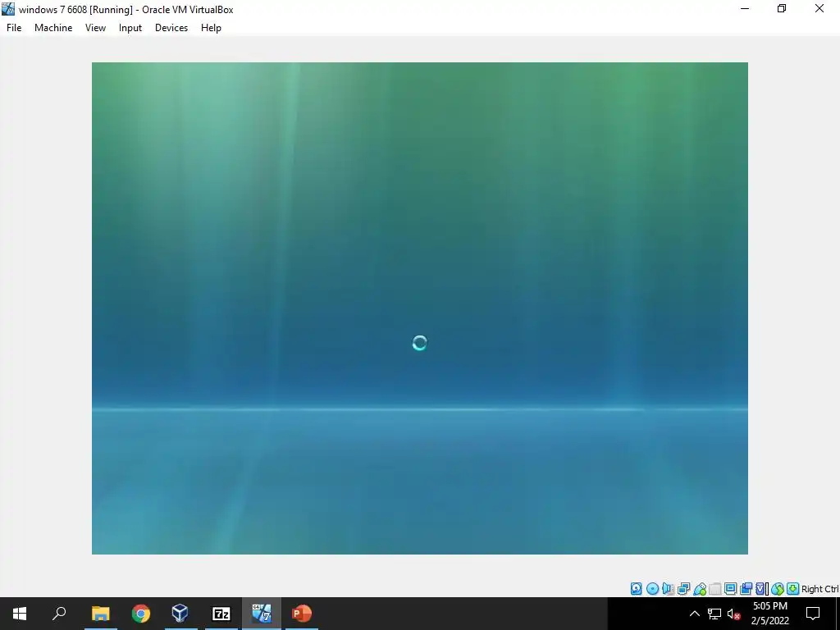Screen dimensions: 840x630
Task: Minimize the VirtualBox window
Action: 745,9
